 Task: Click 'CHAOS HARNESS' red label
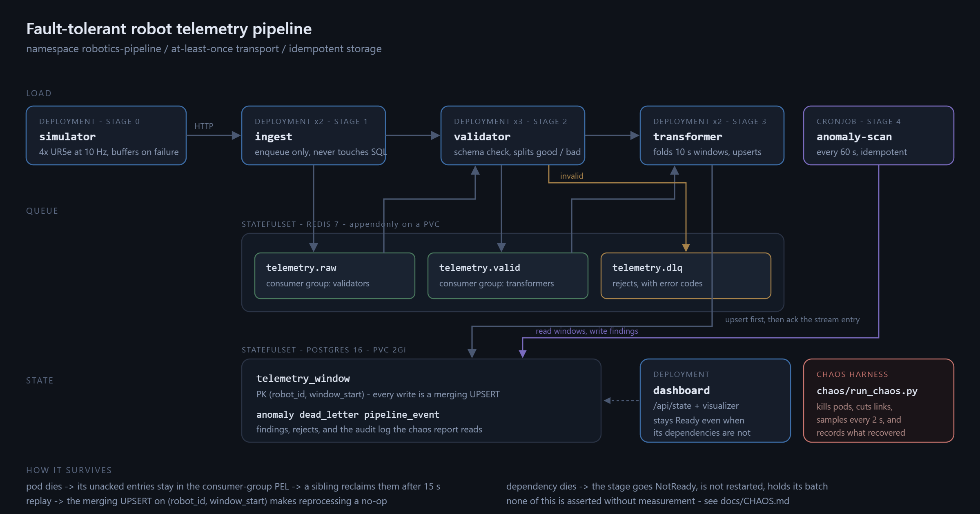pos(852,374)
